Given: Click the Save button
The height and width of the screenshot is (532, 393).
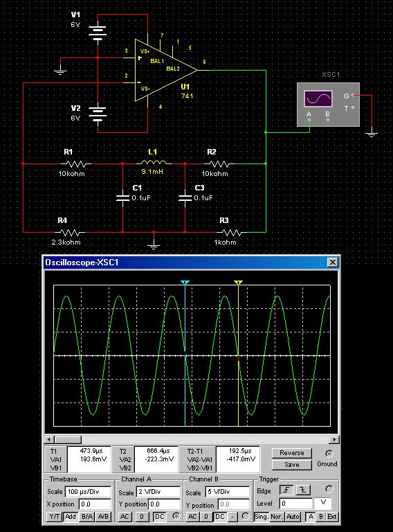Looking at the screenshot, I should point(292,465).
